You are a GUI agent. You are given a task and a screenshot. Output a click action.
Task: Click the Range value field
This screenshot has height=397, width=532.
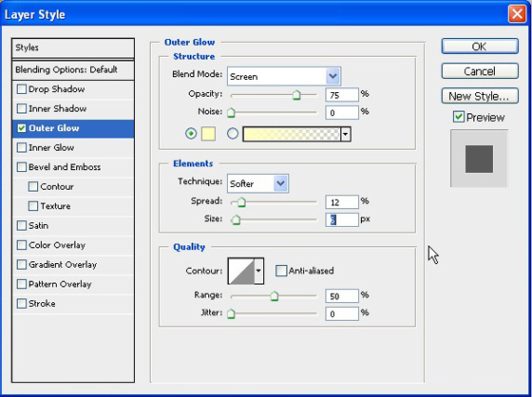tap(342, 296)
